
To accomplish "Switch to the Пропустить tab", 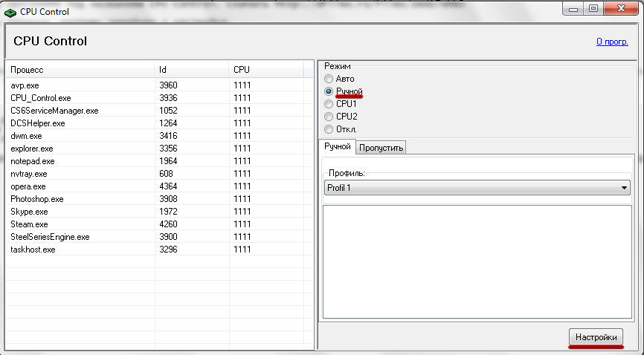I will pyautogui.click(x=381, y=148).
